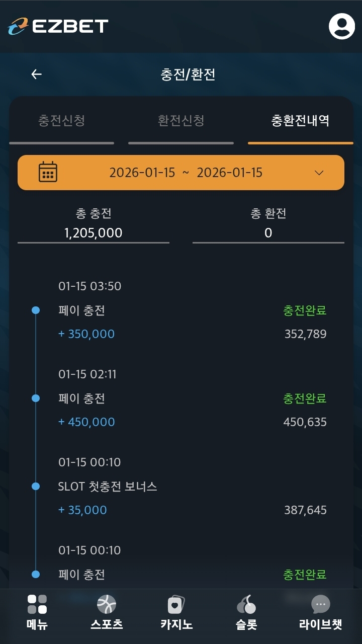
Task: Click the +450,000 deposit amount
Action: point(86,422)
